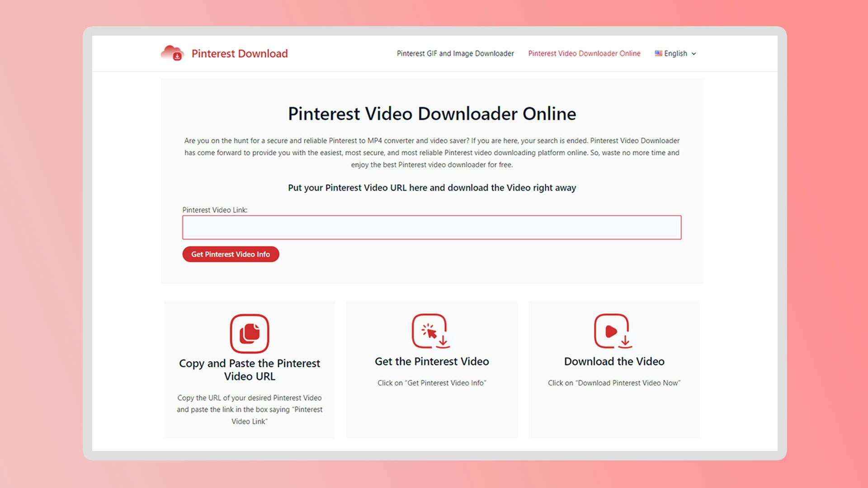
Task: Focus the Pinterest Video Link input field
Action: [x=432, y=227]
